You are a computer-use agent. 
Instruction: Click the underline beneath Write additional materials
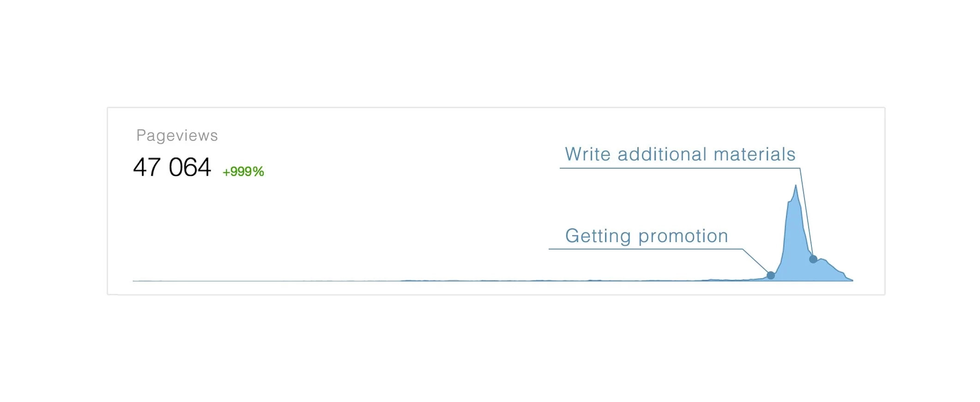[680, 168]
